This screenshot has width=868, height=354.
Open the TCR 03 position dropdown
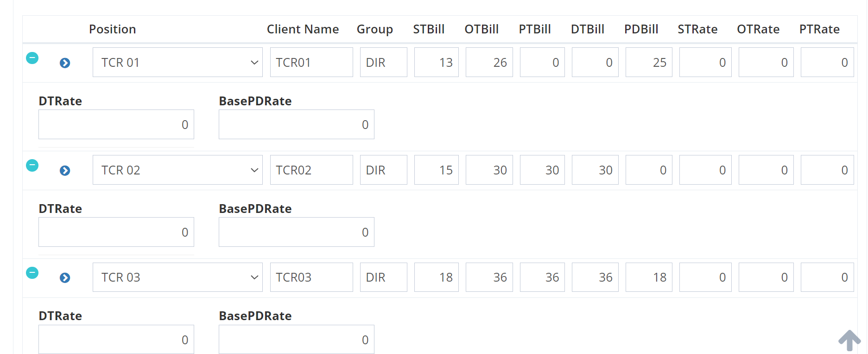point(177,277)
